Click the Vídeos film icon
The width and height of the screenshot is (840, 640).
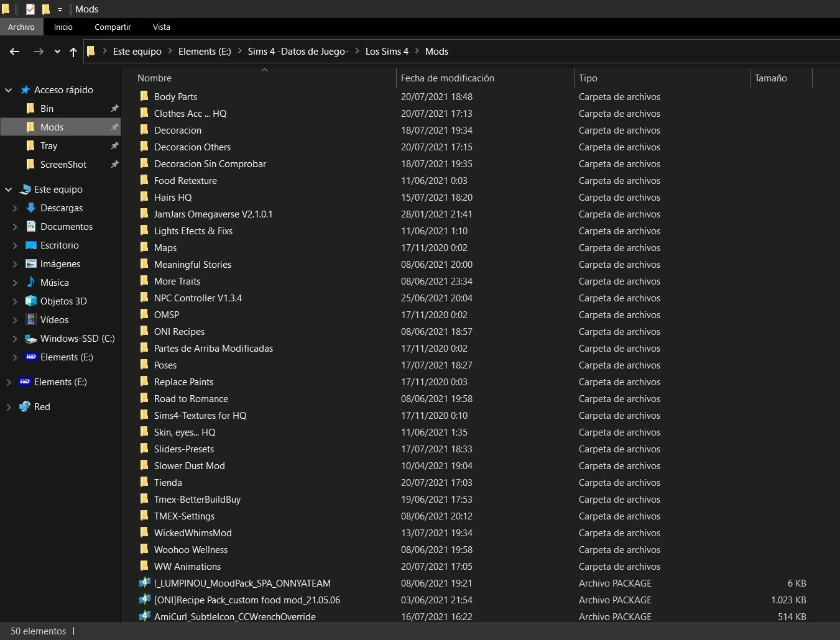pos(30,319)
